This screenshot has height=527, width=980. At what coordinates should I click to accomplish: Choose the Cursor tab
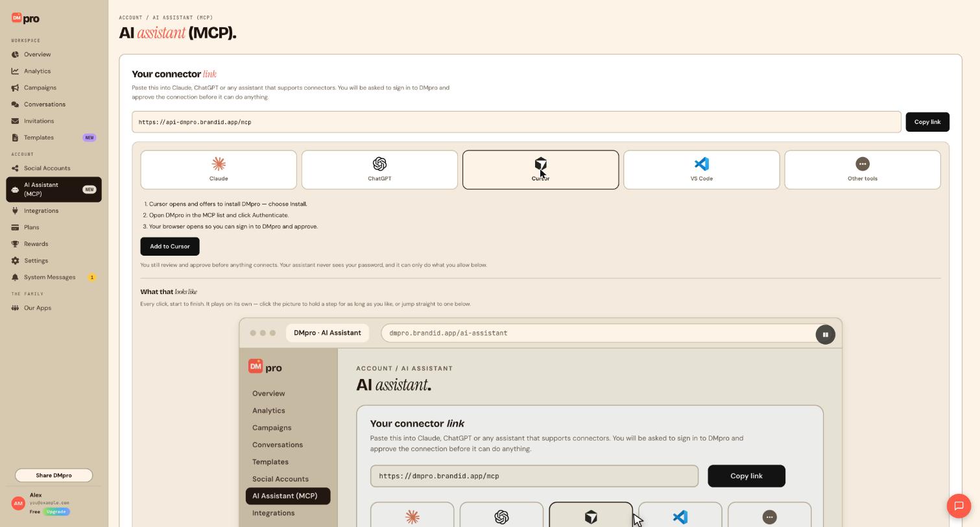coord(540,170)
